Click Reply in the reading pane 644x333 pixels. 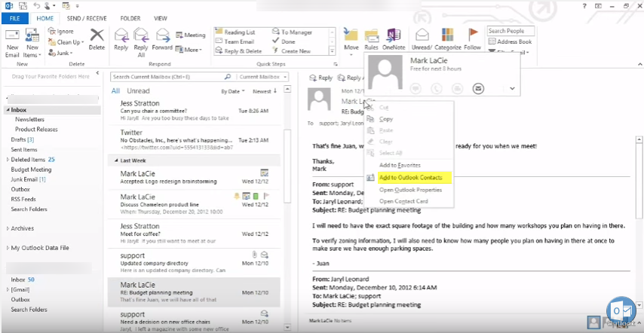pos(320,78)
